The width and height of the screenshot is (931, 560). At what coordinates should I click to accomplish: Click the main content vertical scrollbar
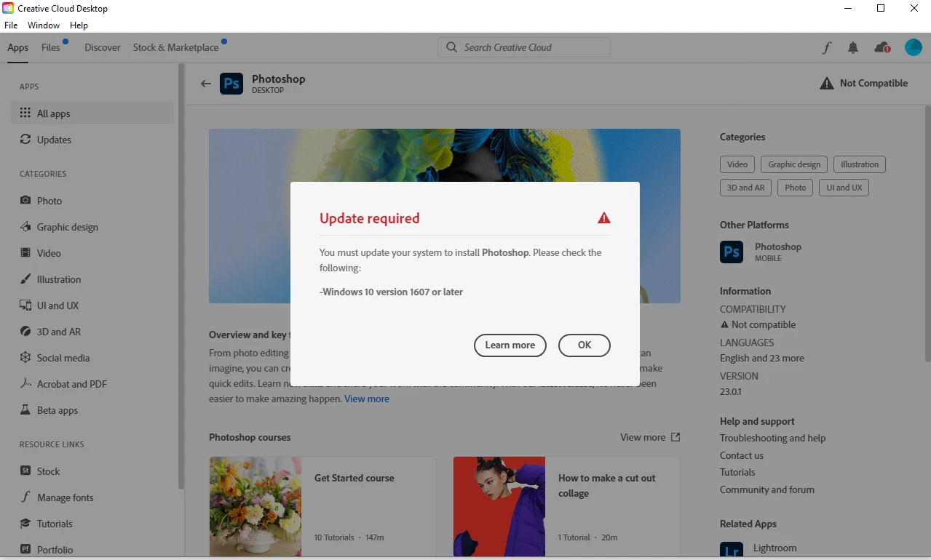pyautogui.click(x=927, y=233)
